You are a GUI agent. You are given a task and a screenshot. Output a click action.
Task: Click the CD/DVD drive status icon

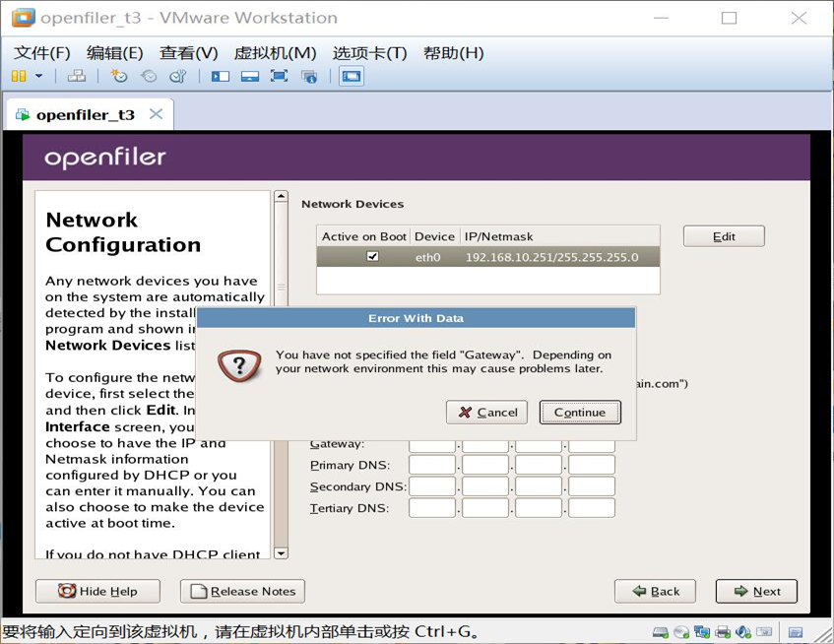[681, 632]
